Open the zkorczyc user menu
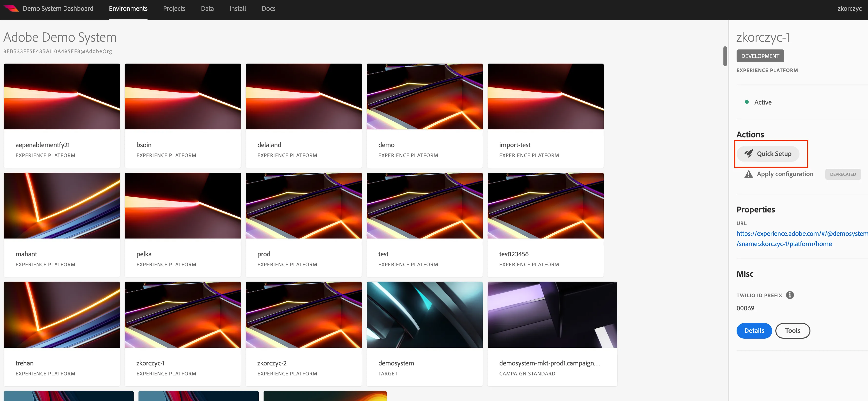 click(x=849, y=9)
